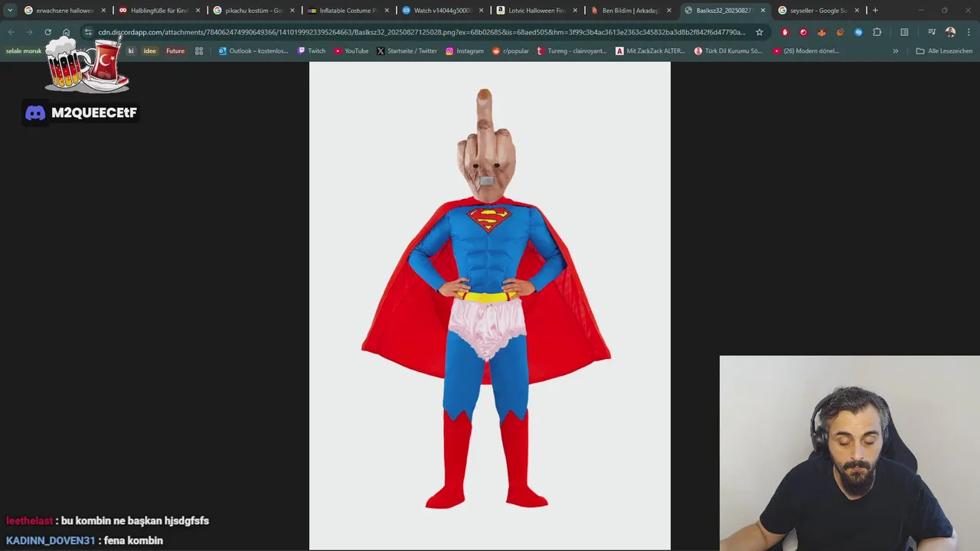980x551 pixels.
Task: Go forward to next page
Action: [x=29, y=32]
